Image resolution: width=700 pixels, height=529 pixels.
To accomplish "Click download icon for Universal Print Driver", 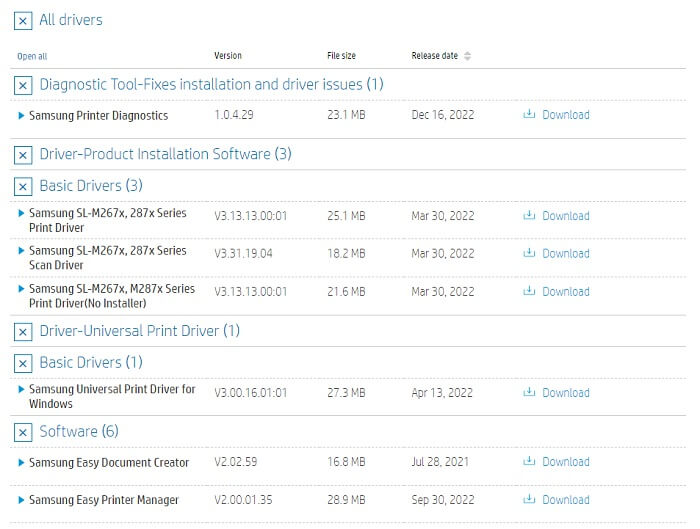I will (x=529, y=392).
